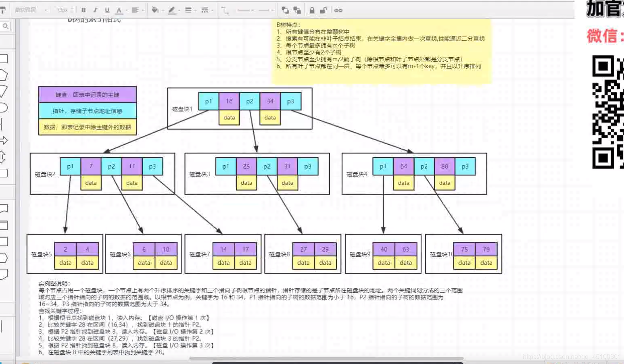
Task: Pick the rounded rectangle under the arrow shapes
Action: coord(4,173)
